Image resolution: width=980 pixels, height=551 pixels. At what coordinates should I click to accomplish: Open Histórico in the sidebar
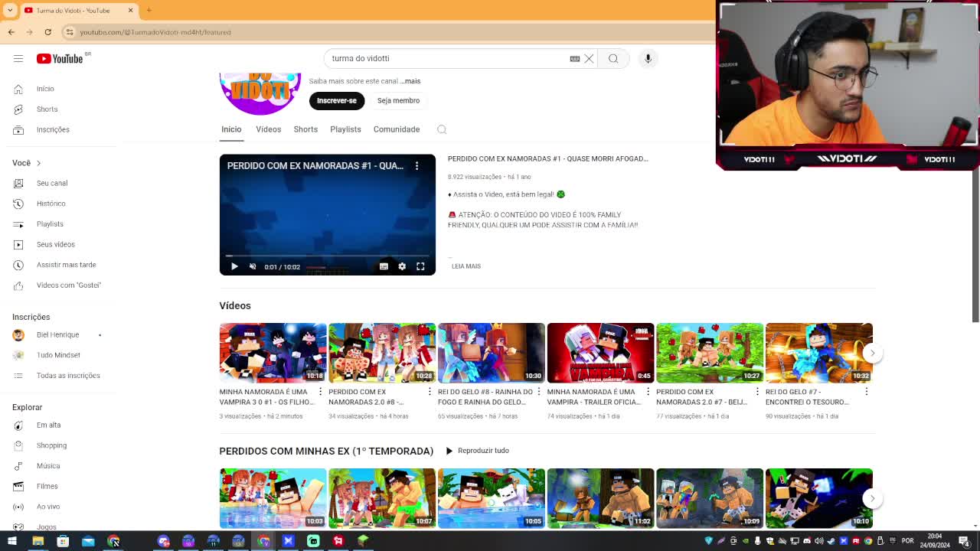[x=61, y=204]
